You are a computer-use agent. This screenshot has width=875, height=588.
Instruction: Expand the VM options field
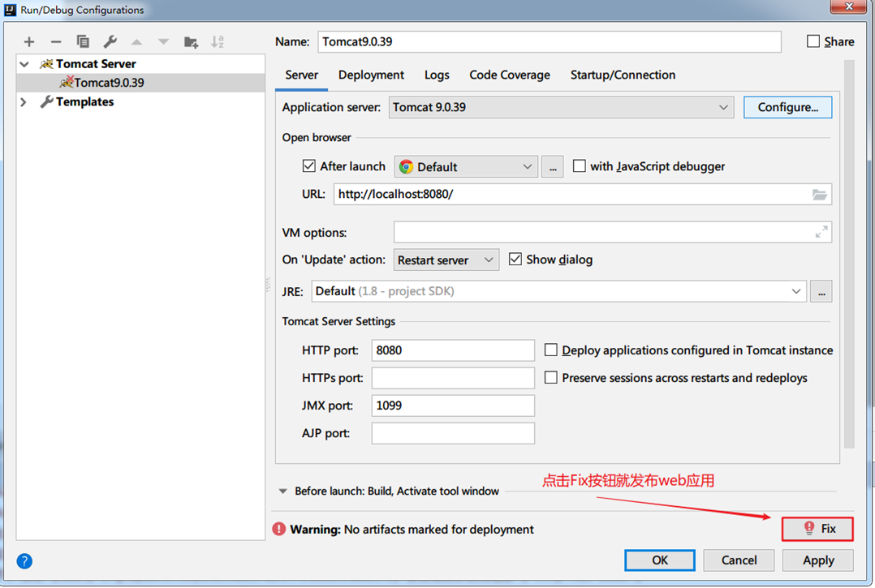821,233
